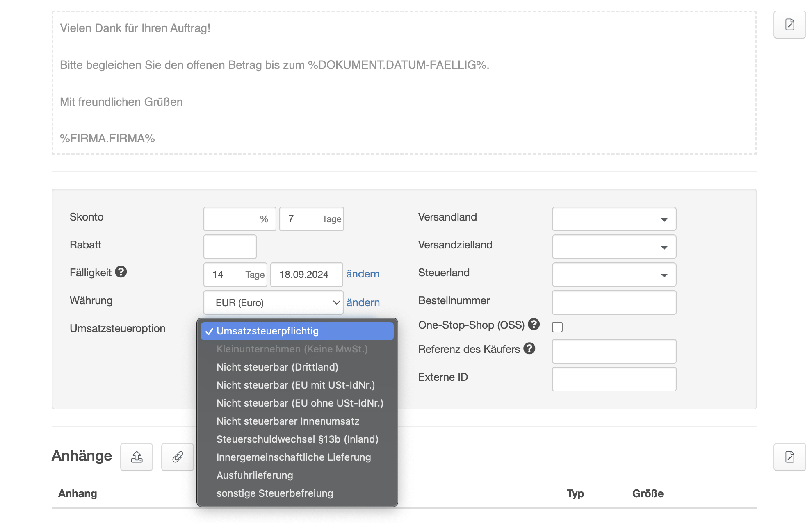Click the text template icon beside closing text
This screenshot has width=812, height=523.
click(x=789, y=25)
